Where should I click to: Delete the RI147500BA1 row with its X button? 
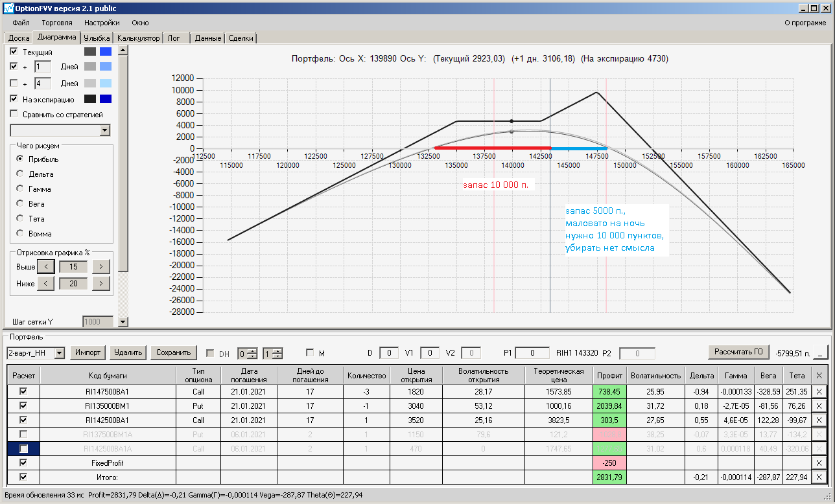coord(819,391)
